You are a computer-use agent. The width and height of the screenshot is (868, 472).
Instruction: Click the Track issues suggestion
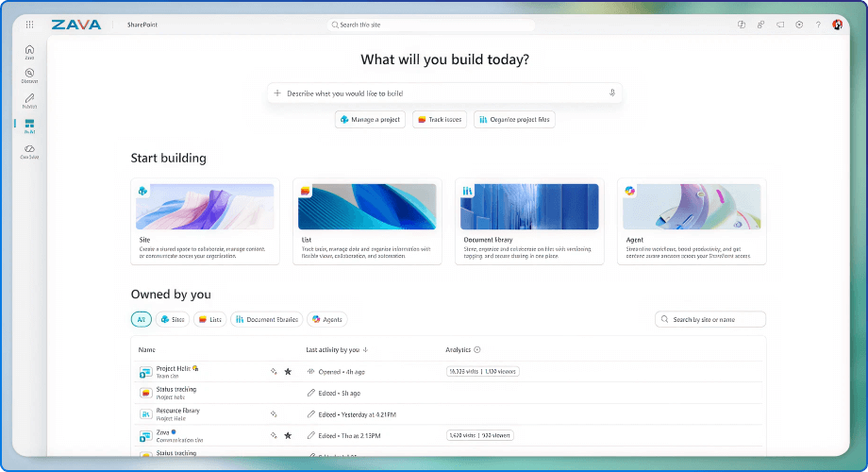[x=440, y=120]
